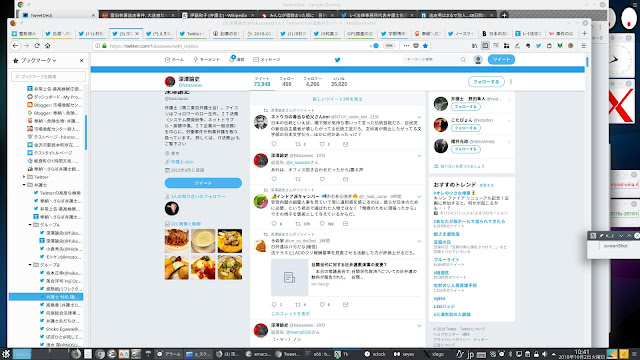Open chevron menu on the fourth tweet
Screen dimensions: 640x360
[x=419, y=241]
